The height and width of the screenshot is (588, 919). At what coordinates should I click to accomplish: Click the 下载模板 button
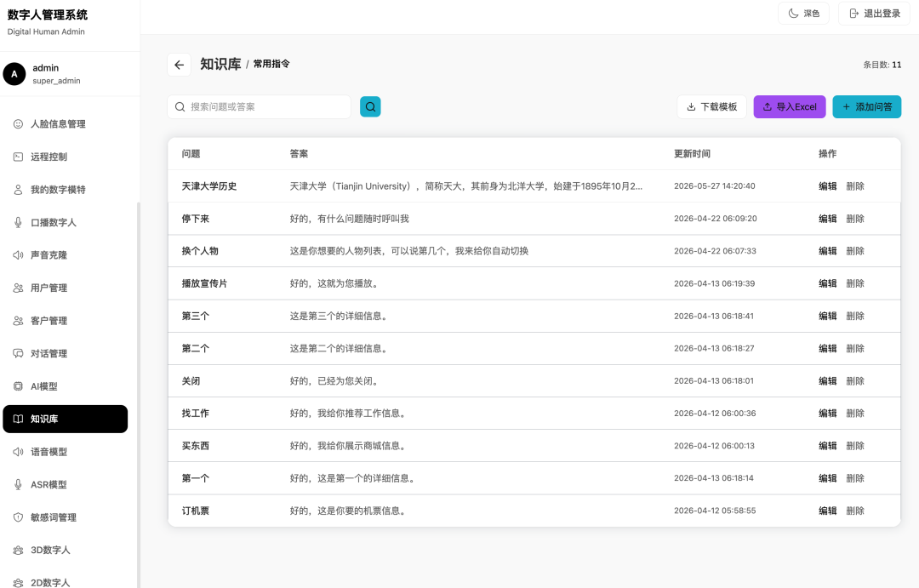(x=712, y=106)
